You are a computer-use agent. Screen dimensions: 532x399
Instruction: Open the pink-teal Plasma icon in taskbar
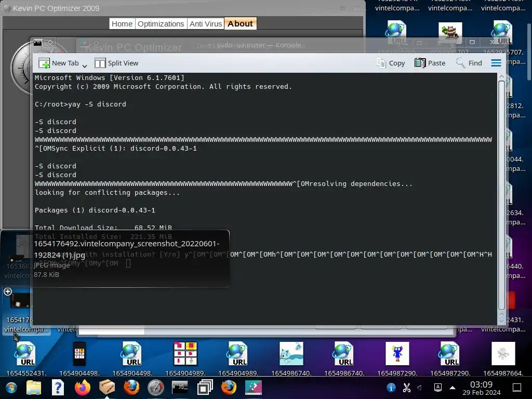254,388
